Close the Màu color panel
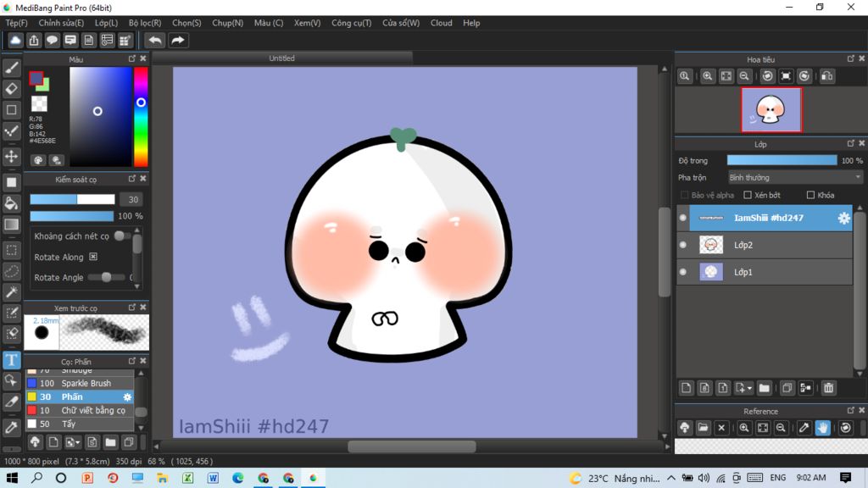This screenshot has height=488, width=868. click(143, 58)
